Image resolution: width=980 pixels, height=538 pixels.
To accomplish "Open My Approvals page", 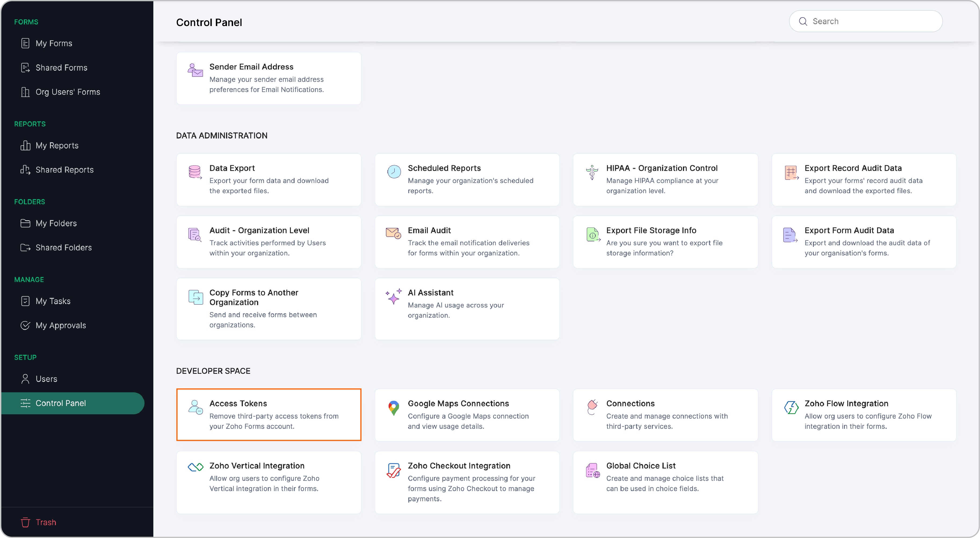I will 60,325.
